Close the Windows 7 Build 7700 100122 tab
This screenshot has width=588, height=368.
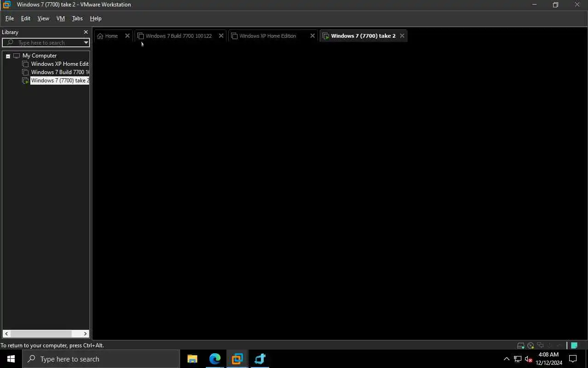click(221, 36)
